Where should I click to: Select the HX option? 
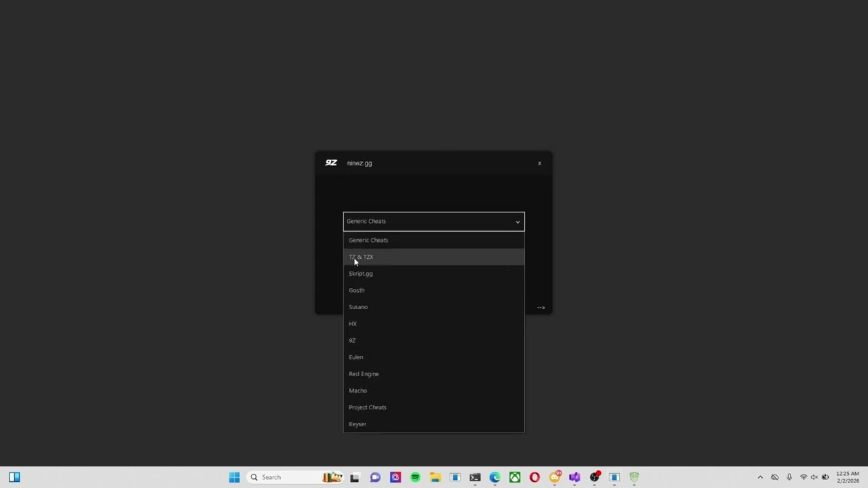(434, 324)
